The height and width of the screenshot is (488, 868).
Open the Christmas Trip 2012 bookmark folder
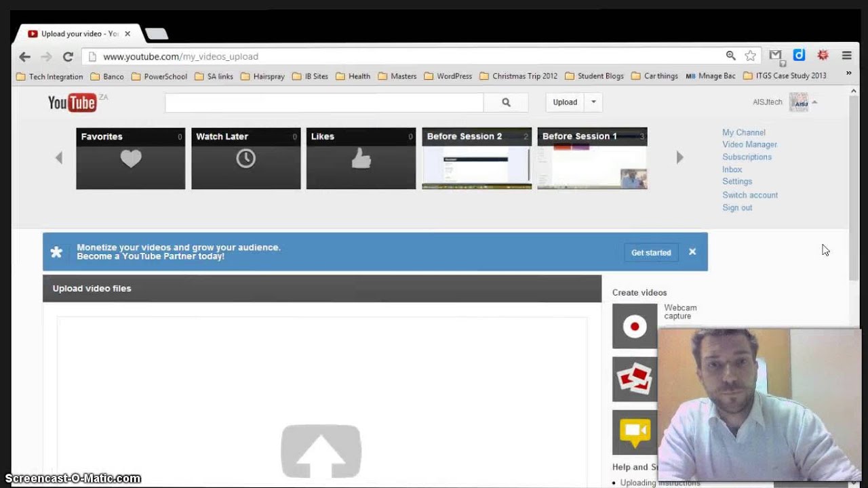click(x=518, y=77)
